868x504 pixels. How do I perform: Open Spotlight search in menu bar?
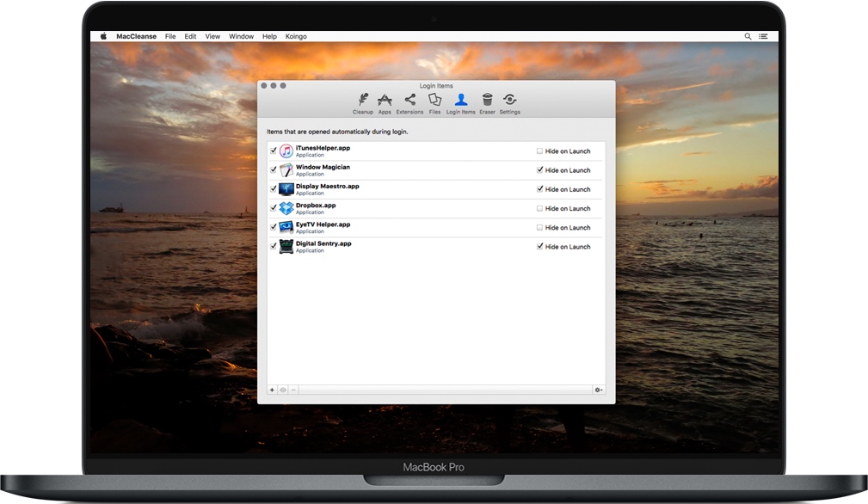pyautogui.click(x=748, y=37)
